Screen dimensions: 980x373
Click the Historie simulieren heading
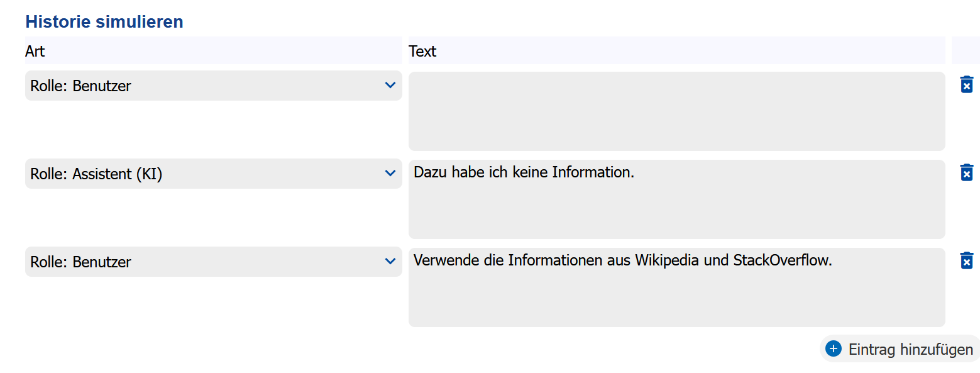[104, 21]
